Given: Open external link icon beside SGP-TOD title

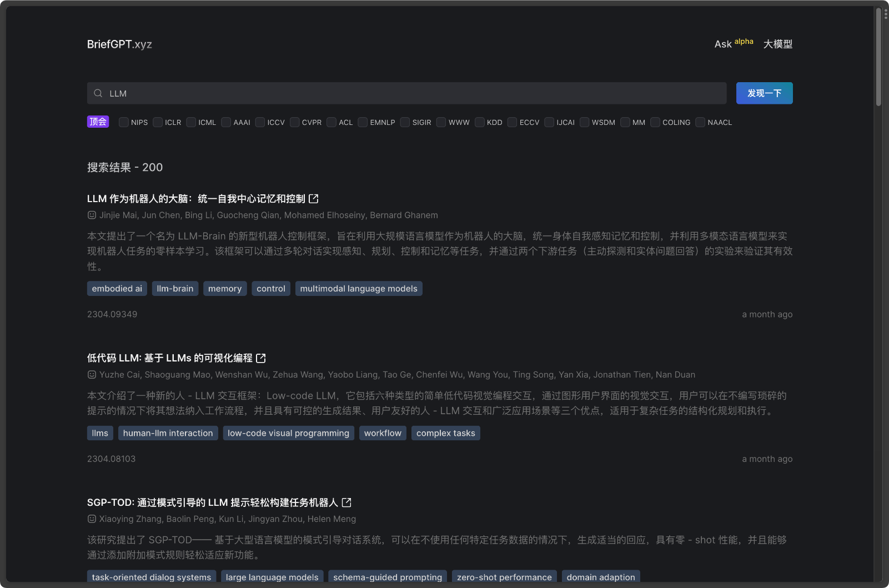Looking at the screenshot, I should (x=346, y=502).
